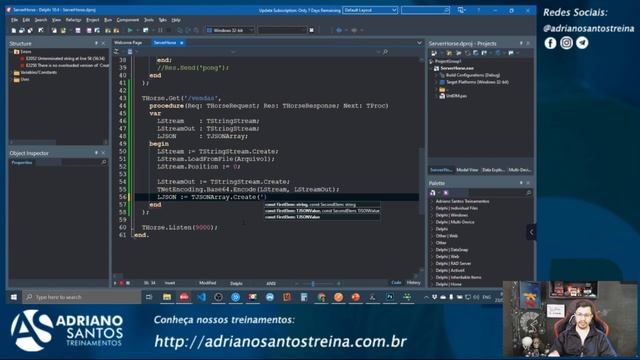
Task: Click code line 60 THorse.Listen(9000)
Action: [x=180, y=227]
